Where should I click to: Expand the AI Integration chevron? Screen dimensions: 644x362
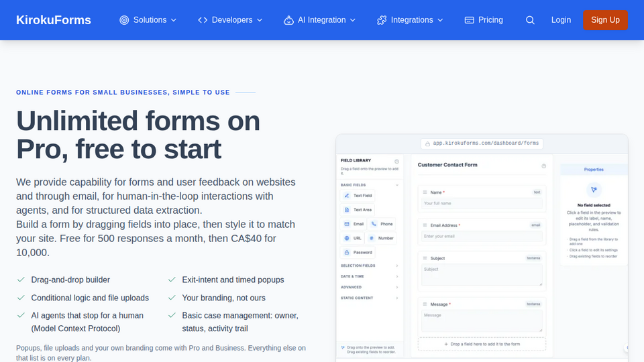click(353, 20)
